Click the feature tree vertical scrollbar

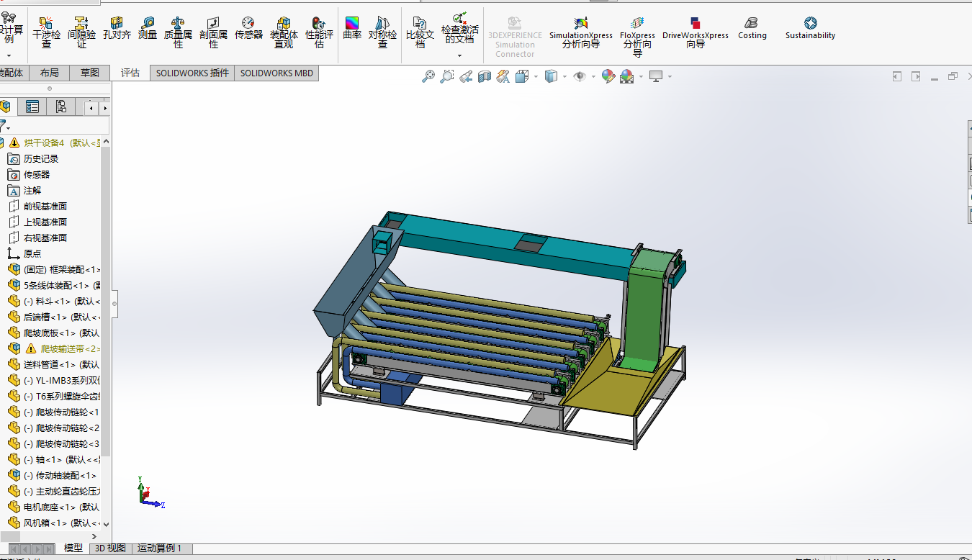coord(106,302)
